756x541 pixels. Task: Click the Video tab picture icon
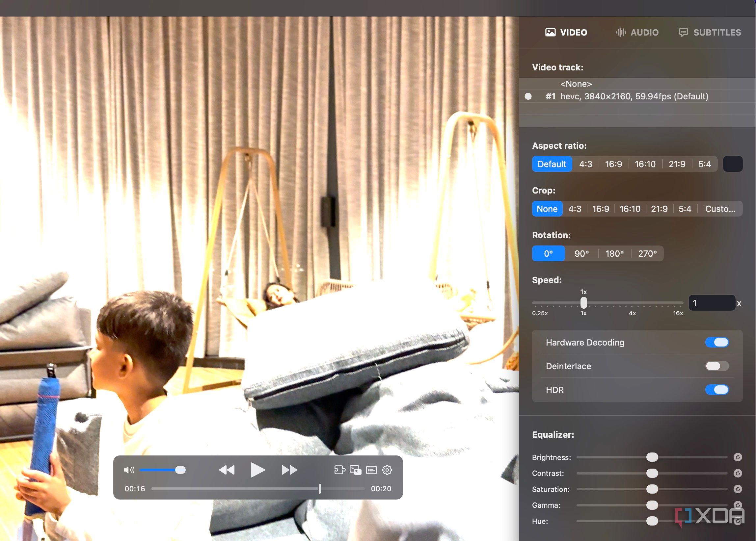pyautogui.click(x=550, y=32)
